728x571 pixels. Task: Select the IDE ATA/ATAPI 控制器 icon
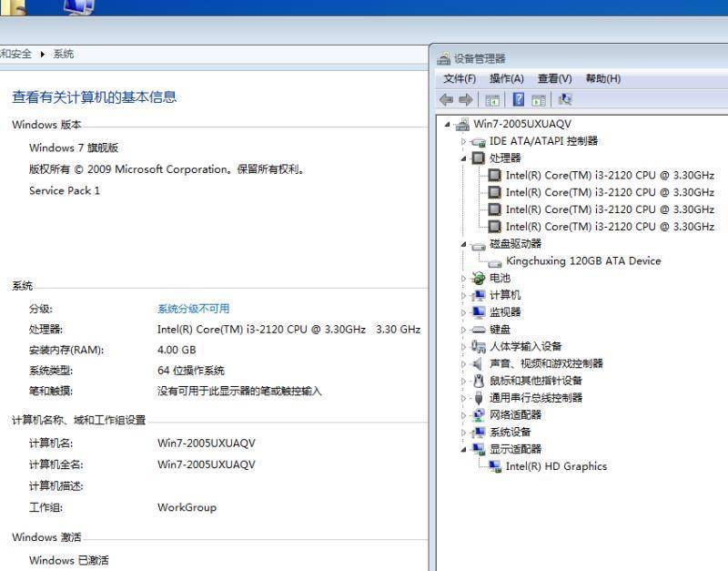pyautogui.click(x=478, y=142)
